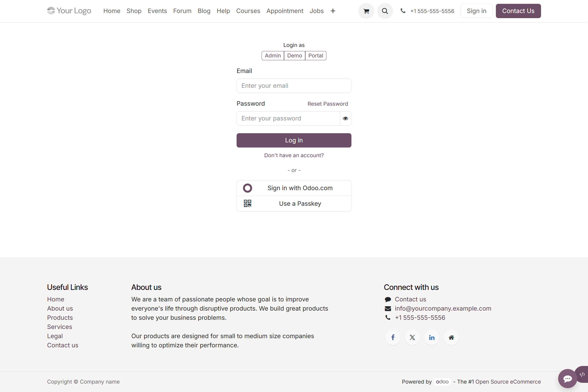Viewport: 588px width, 392px height.
Task: Click the envelope icon next to the email address
Action: tap(388, 308)
